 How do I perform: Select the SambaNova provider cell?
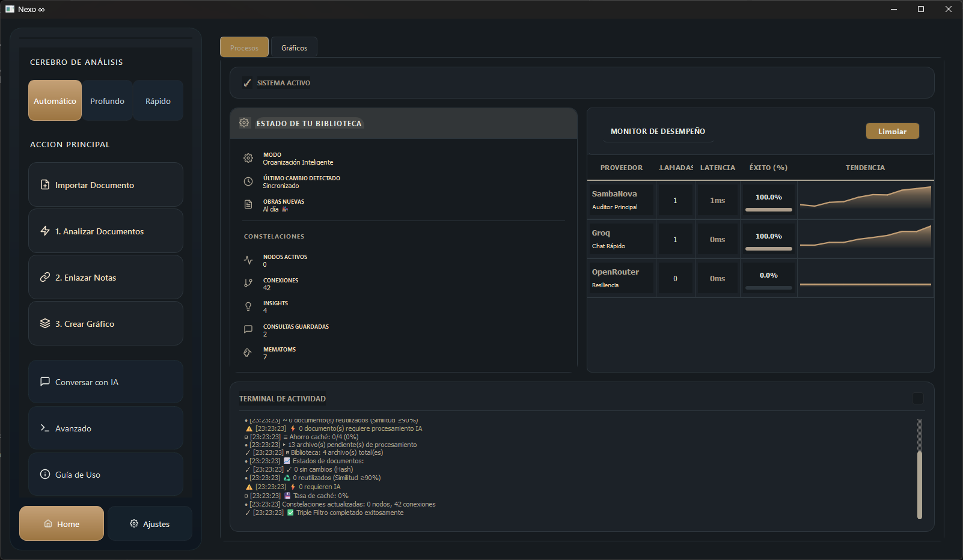621,200
